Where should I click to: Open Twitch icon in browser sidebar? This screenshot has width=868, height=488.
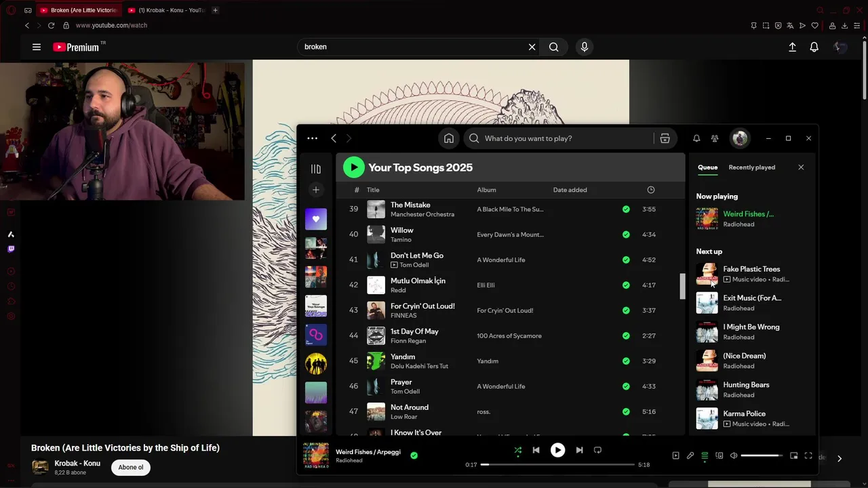[11, 249]
